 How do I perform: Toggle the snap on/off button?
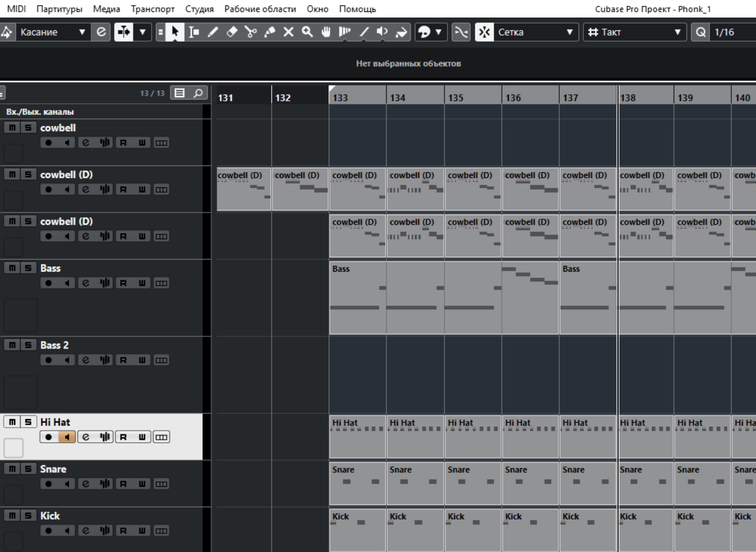pyautogui.click(x=484, y=32)
